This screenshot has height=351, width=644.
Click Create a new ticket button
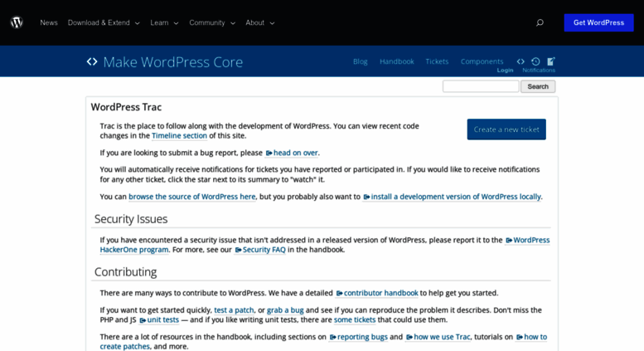(506, 129)
